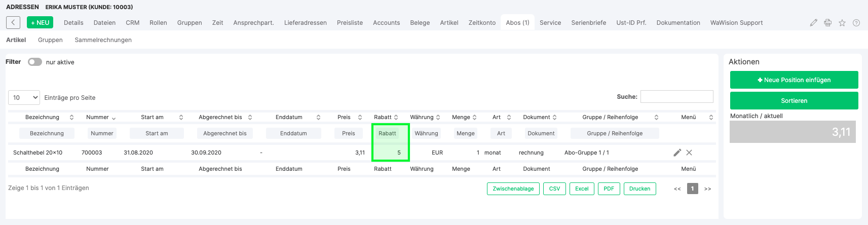The width and height of the screenshot is (868, 225).
Task: Click 'Neue Position einfügen' button
Action: pyautogui.click(x=794, y=80)
